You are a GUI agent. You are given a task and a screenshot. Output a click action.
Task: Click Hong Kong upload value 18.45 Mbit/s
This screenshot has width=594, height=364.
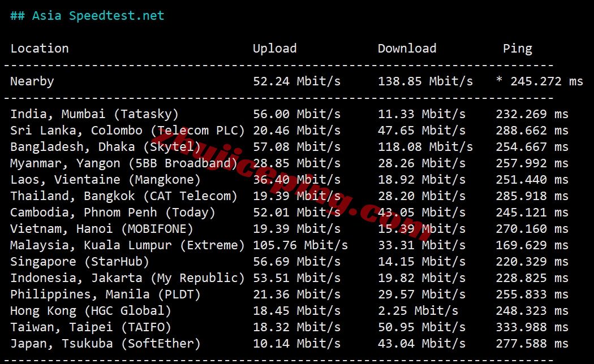click(296, 311)
